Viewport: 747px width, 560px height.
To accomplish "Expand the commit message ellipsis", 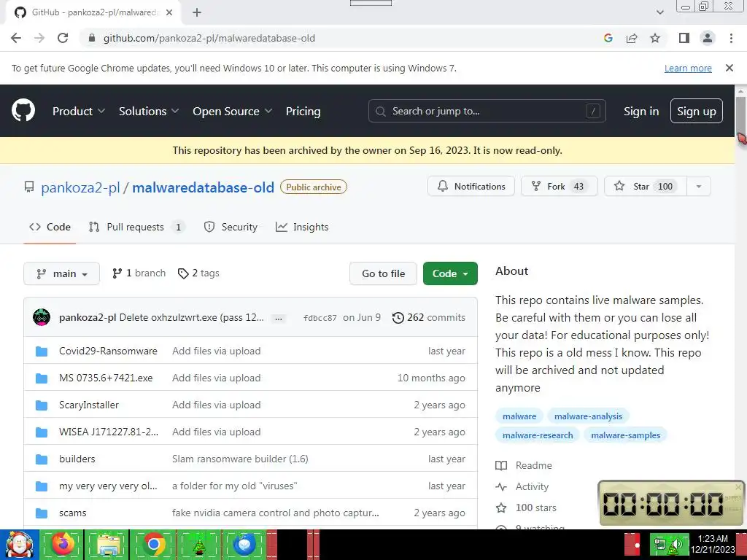I will coord(279,318).
